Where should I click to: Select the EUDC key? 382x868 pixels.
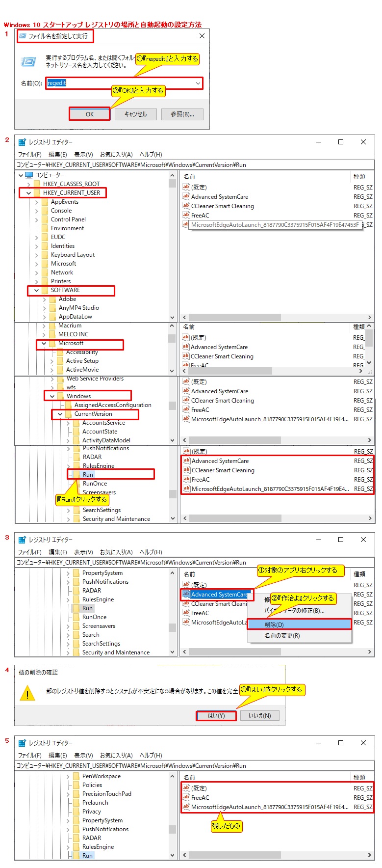pos(58,237)
